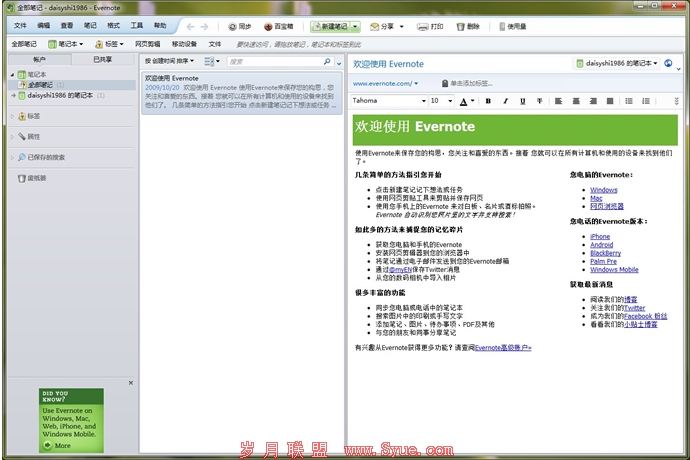Open the 笔记本 dropdown in shortcut bar

tap(66, 44)
